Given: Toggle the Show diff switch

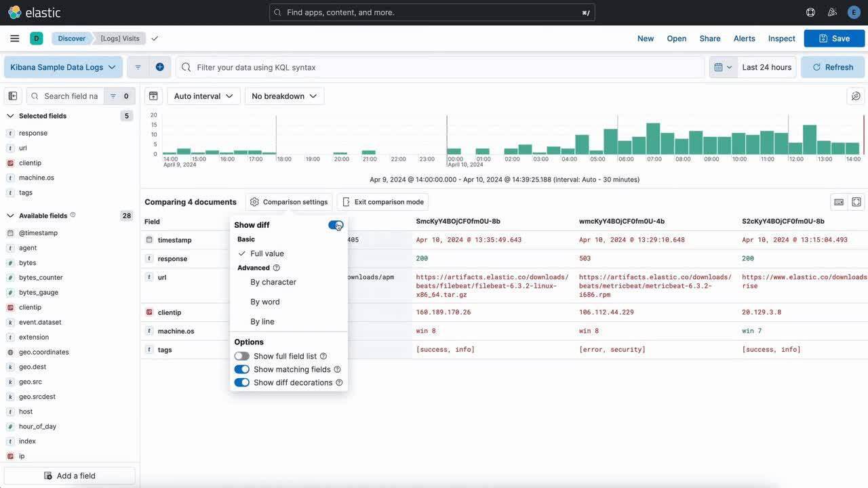Looking at the screenshot, I should [336, 225].
